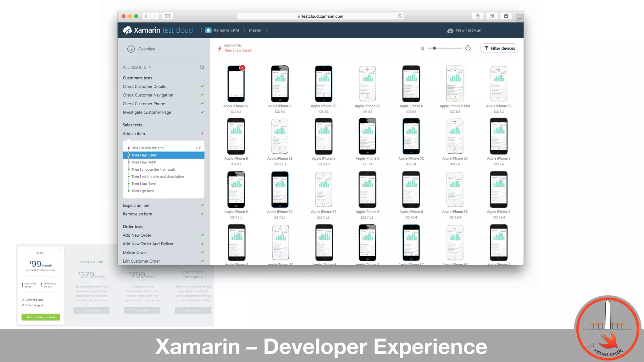Click the New Test Run cloud icon
Image resolution: width=644 pixels, height=362 pixels.
point(450,30)
